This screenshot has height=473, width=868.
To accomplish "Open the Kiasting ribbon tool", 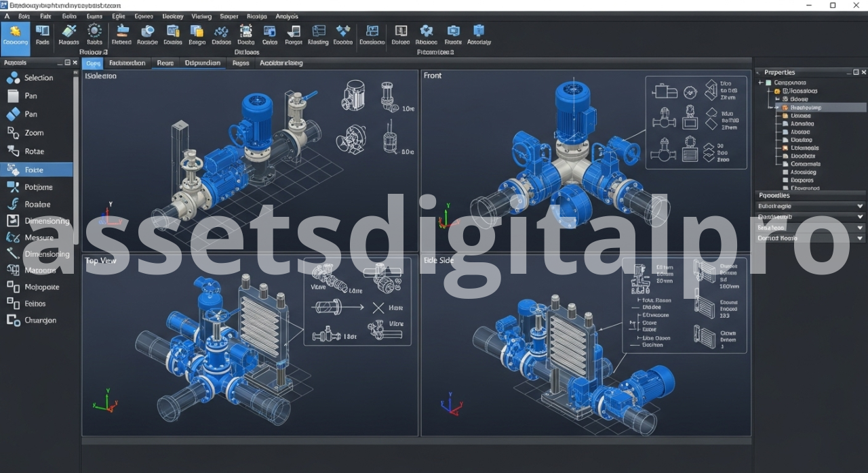I will click(318, 35).
